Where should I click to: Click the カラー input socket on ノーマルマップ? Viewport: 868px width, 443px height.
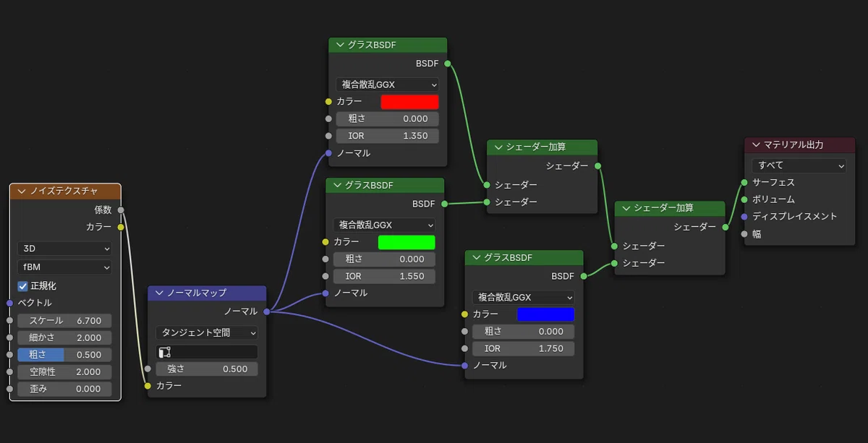(x=148, y=386)
